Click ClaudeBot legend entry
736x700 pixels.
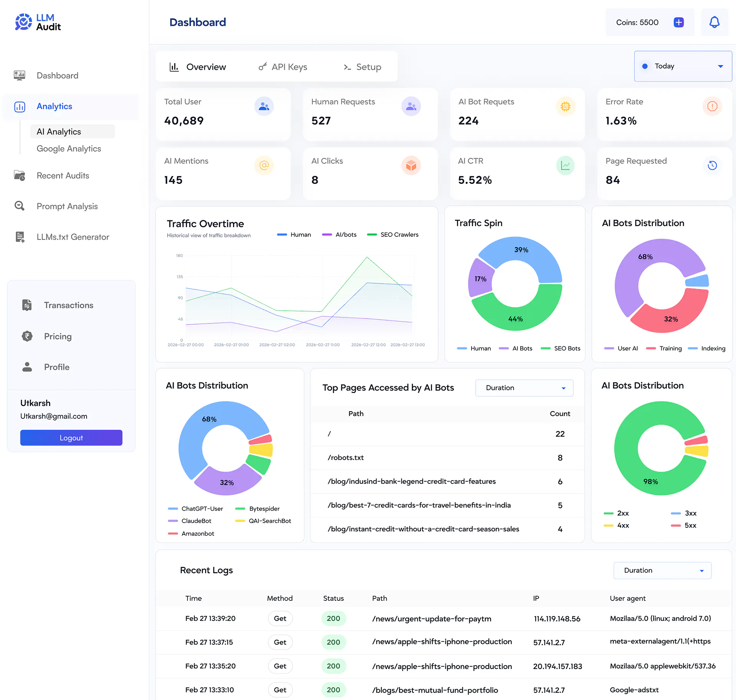tap(190, 521)
